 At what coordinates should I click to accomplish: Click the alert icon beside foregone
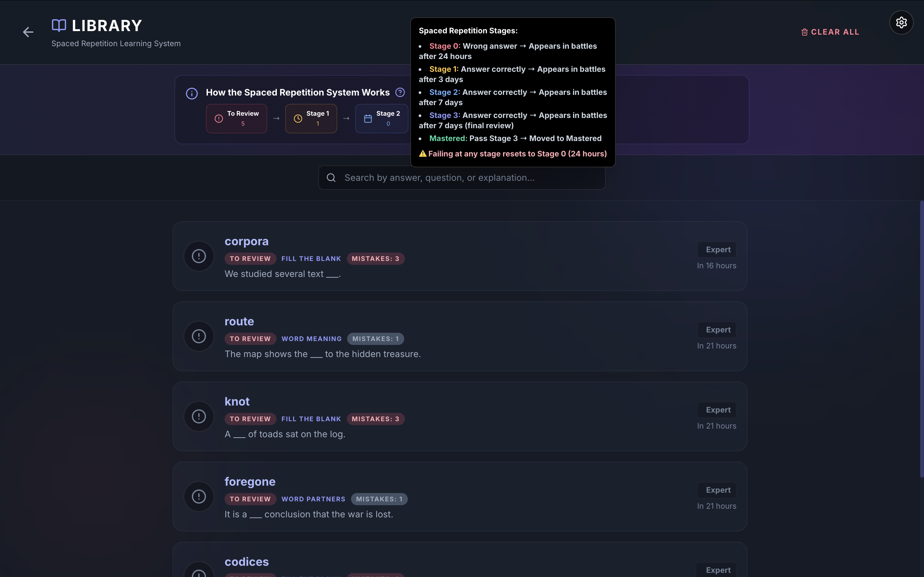199,497
